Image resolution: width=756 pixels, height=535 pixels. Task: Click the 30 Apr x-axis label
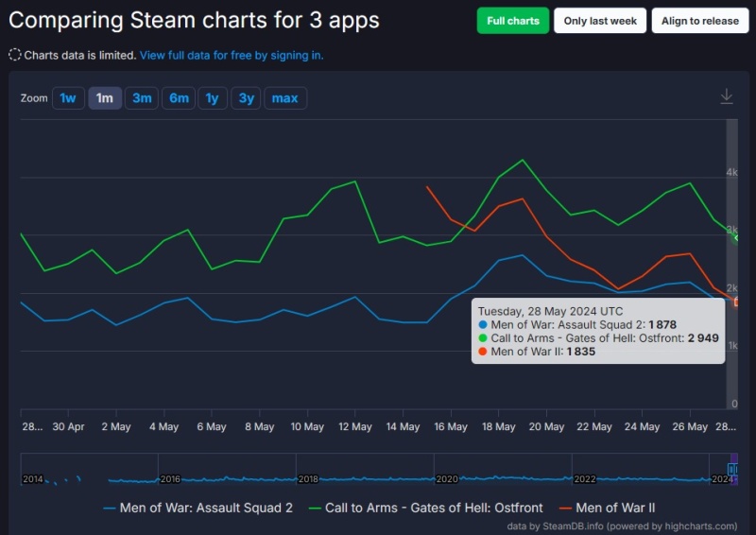[x=68, y=427]
